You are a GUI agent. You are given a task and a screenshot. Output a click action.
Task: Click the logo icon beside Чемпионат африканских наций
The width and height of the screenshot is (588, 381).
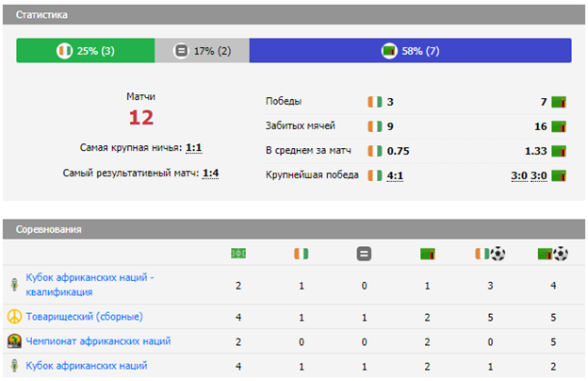tap(14, 341)
